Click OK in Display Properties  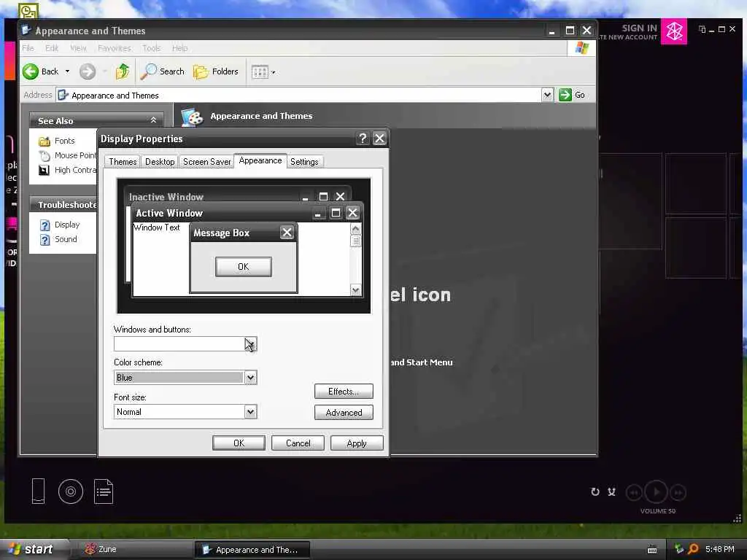(x=239, y=443)
